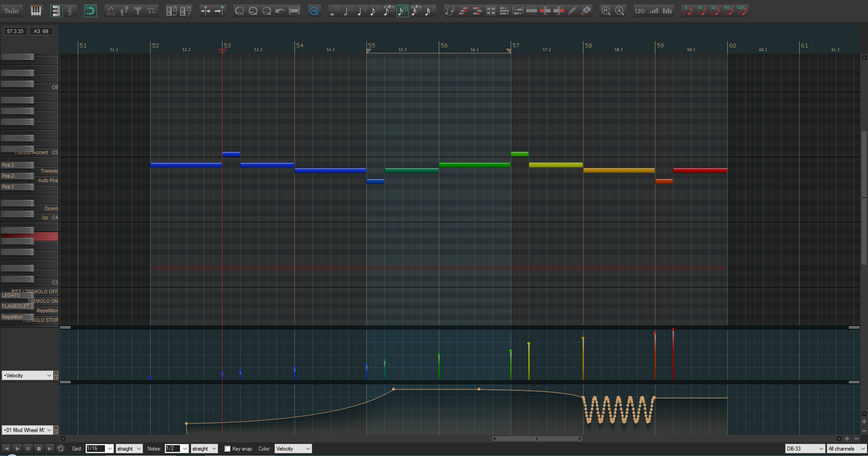The width and height of the screenshot is (868, 456).
Task: Open the DB-33 track dropdown
Action: pos(805,449)
